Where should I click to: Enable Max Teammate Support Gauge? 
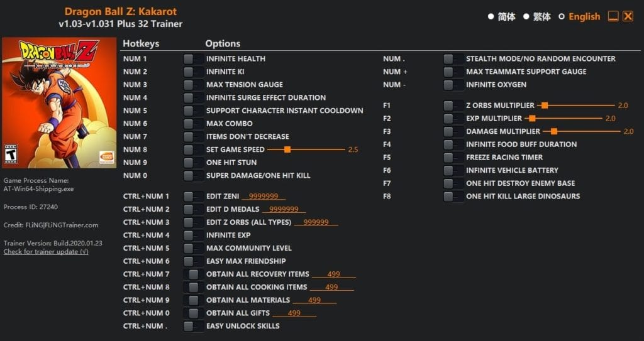[453, 72]
